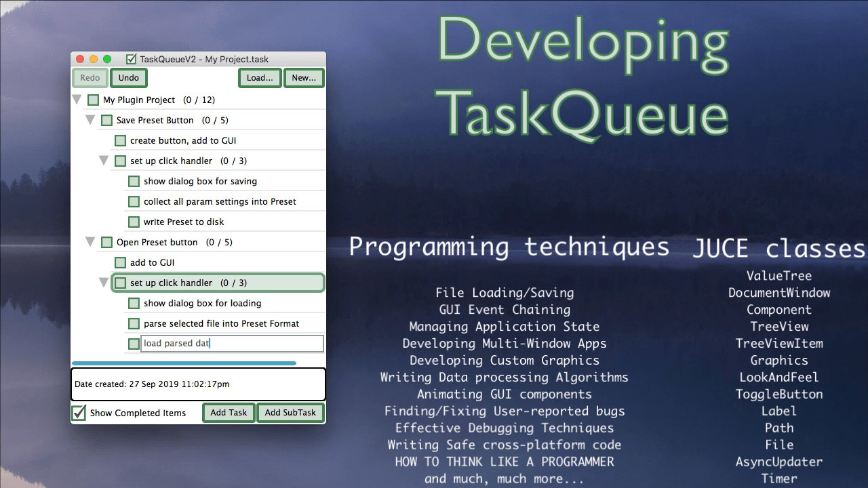This screenshot has height=488, width=868.
Task: Mark collect all param settings task complete
Action: pos(134,202)
